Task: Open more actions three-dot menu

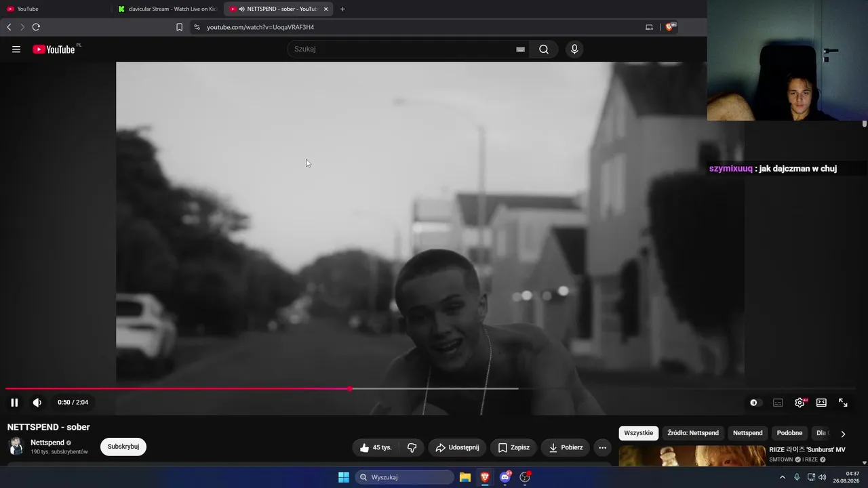Action: point(602,447)
